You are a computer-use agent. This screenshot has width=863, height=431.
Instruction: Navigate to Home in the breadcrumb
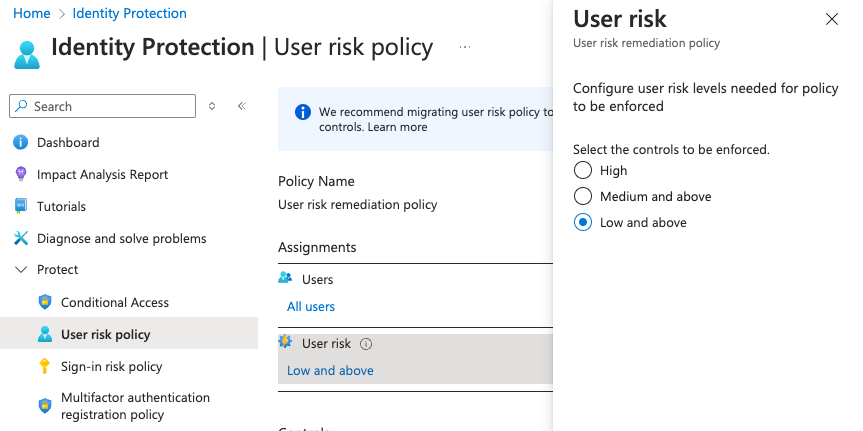point(31,14)
